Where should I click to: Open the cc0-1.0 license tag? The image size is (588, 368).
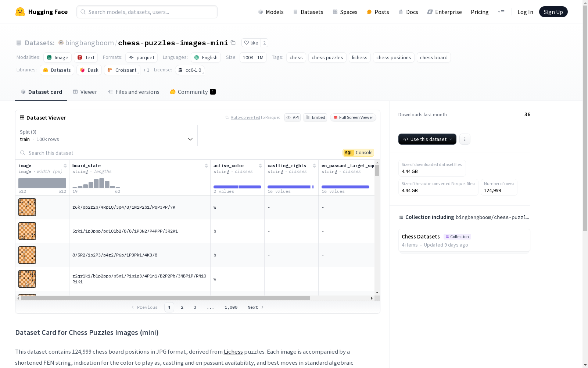point(190,70)
